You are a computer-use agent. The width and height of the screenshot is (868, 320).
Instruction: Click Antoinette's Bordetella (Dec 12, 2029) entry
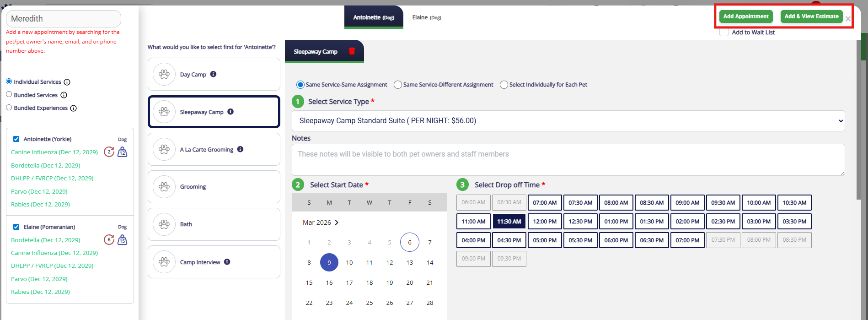[46, 165]
